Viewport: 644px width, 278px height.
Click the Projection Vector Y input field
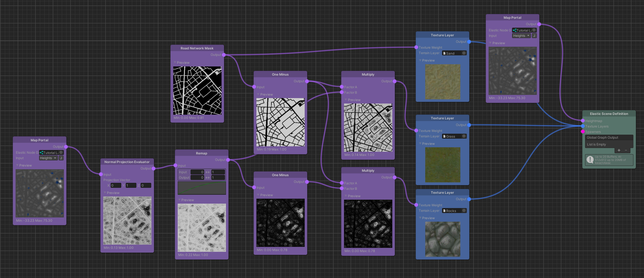tap(131, 185)
